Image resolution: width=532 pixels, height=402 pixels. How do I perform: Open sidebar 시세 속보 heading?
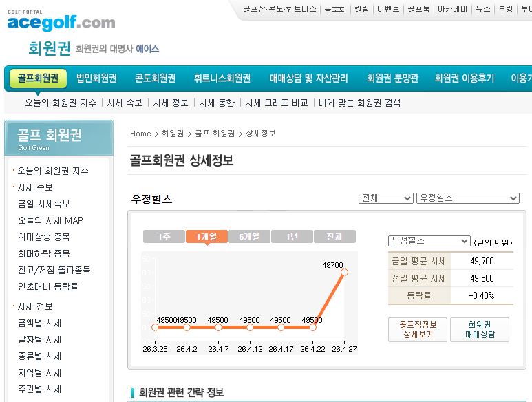pyautogui.click(x=35, y=188)
